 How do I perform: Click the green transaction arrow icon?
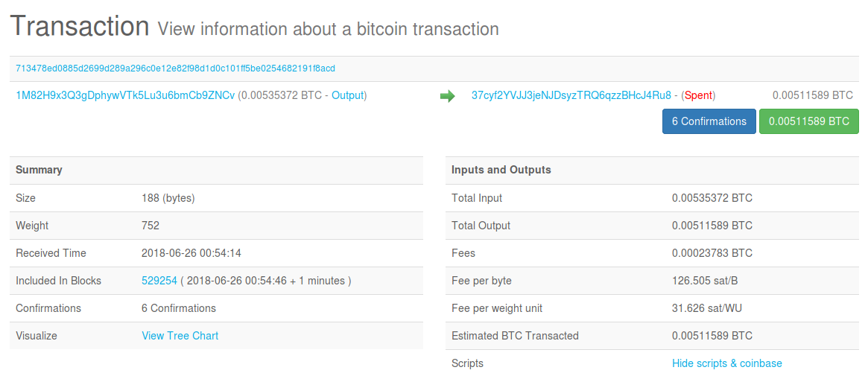click(447, 96)
